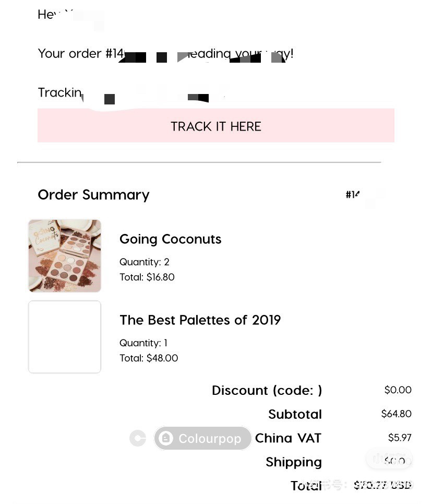Click the blank Best Palettes product thumbnail
This screenshot has width=432, height=504.
(x=65, y=337)
